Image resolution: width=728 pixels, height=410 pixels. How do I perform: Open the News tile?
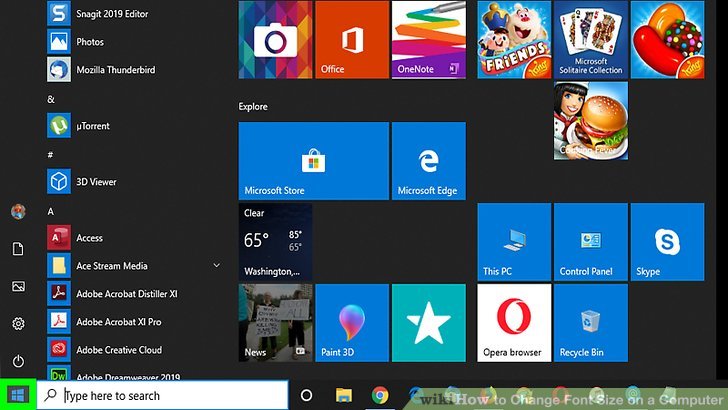point(275,323)
